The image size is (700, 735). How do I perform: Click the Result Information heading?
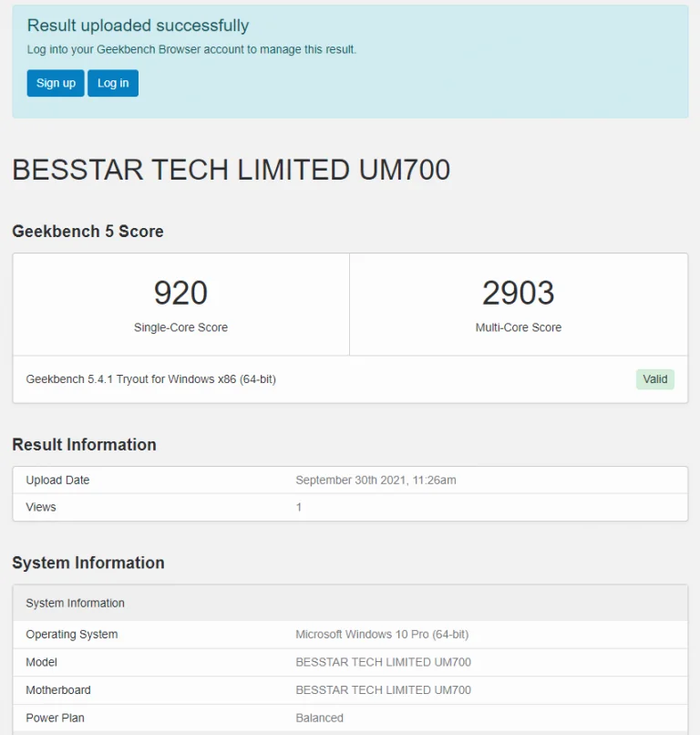coord(85,444)
